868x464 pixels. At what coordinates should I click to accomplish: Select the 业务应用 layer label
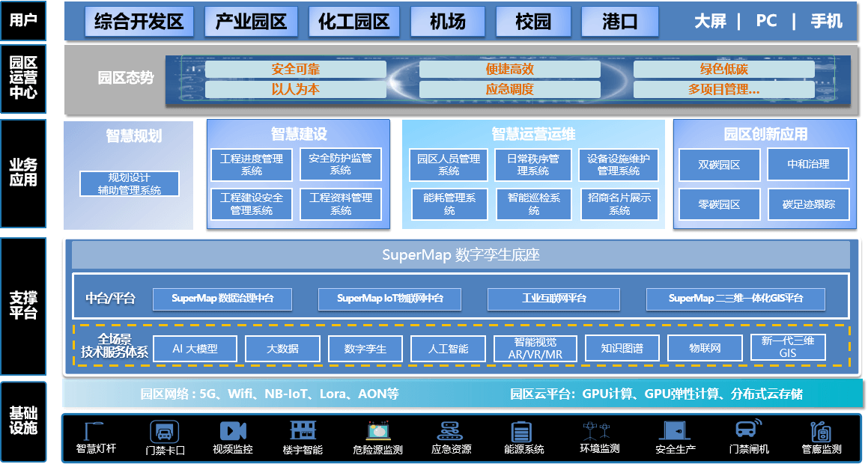23,173
